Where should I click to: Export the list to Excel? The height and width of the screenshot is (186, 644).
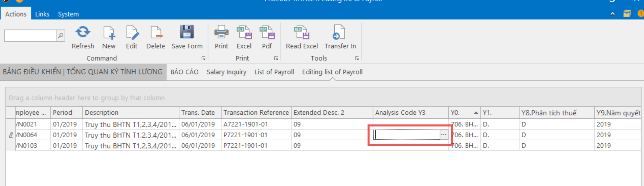(x=244, y=33)
